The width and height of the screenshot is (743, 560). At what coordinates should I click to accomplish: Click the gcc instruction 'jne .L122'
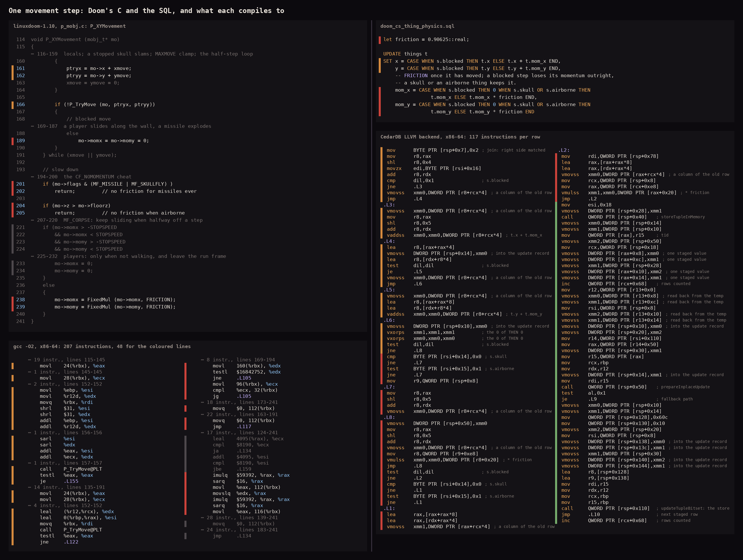(59, 542)
